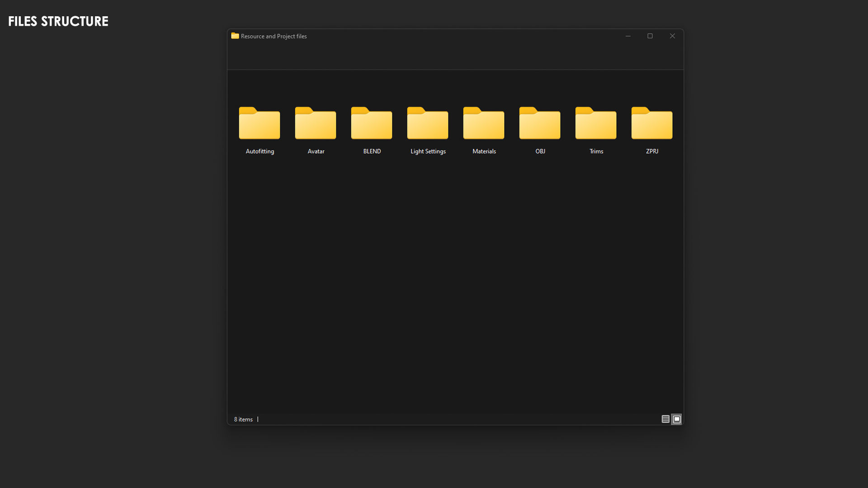Select the Trims folder icon
Viewport: 868px width, 488px height.
(x=596, y=123)
